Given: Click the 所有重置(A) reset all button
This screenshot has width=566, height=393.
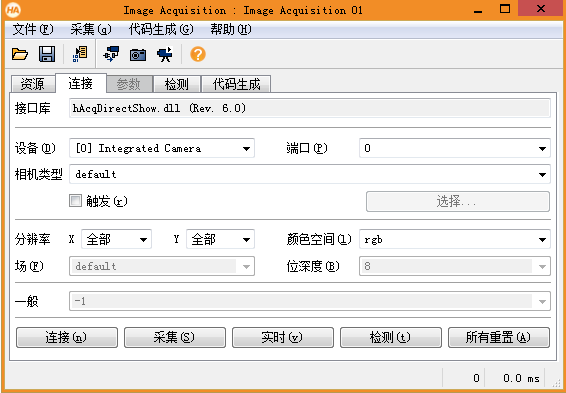Looking at the screenshot, I should coord(499,337).
